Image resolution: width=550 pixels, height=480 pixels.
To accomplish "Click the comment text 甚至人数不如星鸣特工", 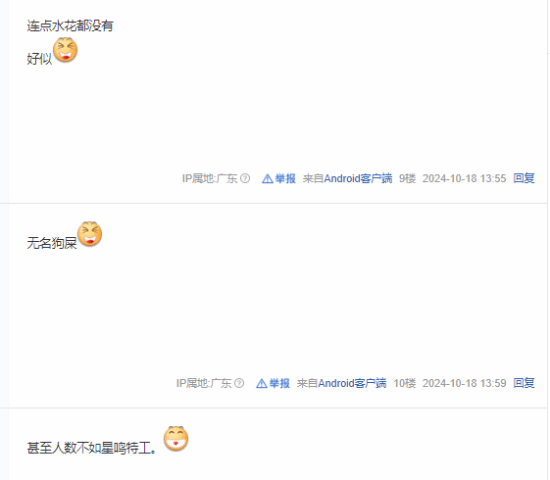I will tap(92, 448).
